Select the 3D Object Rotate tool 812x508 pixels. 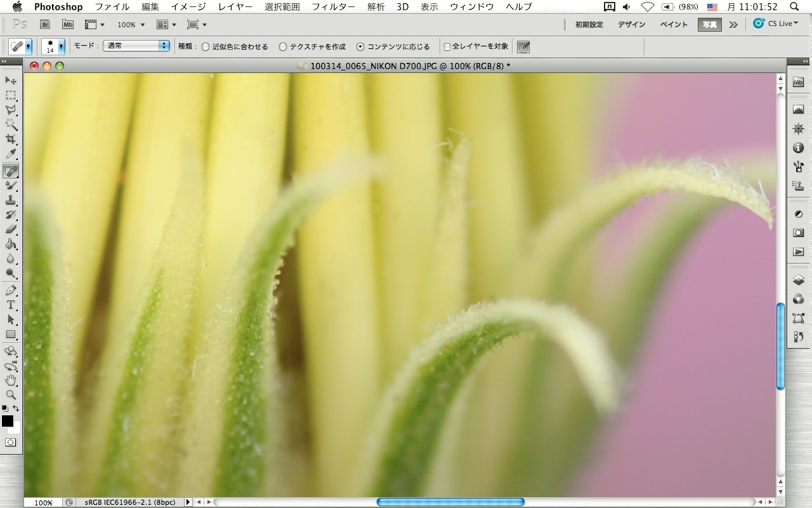11,351
